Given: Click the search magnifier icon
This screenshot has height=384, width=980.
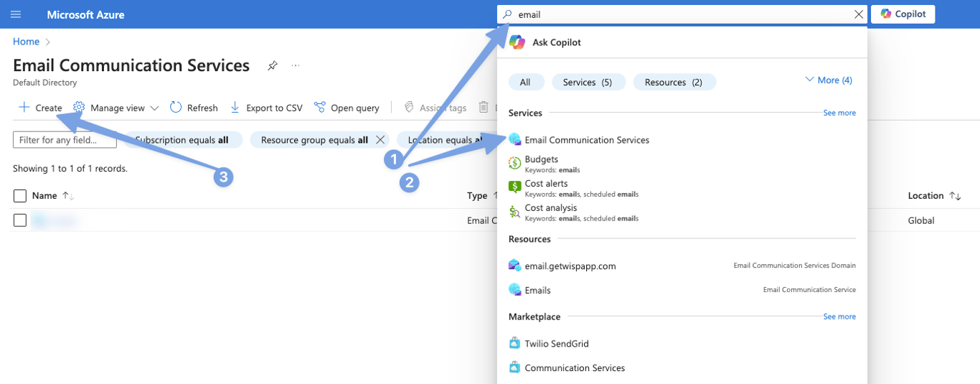Looking at the screenshot, I should coord(507,14).
